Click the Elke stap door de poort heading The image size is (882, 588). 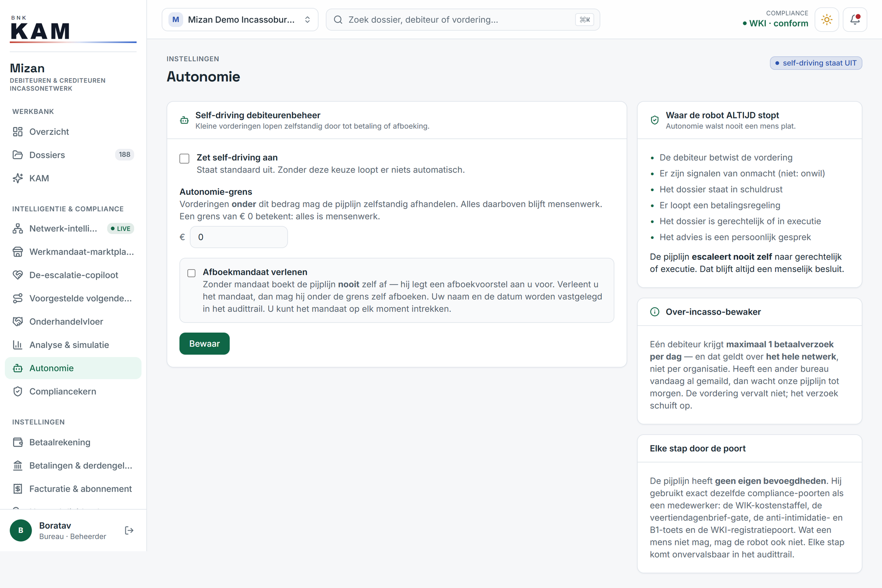pos(697,448)
